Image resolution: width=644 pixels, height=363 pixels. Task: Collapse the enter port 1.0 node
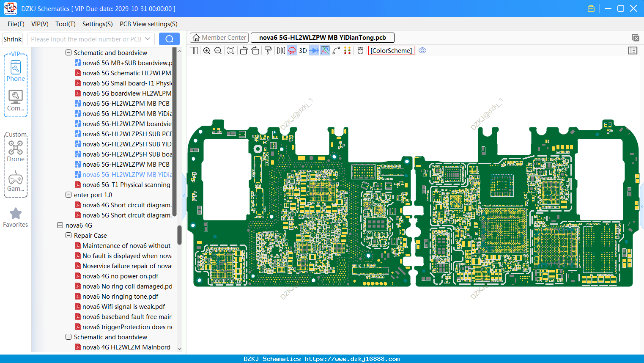pos(69,195)
